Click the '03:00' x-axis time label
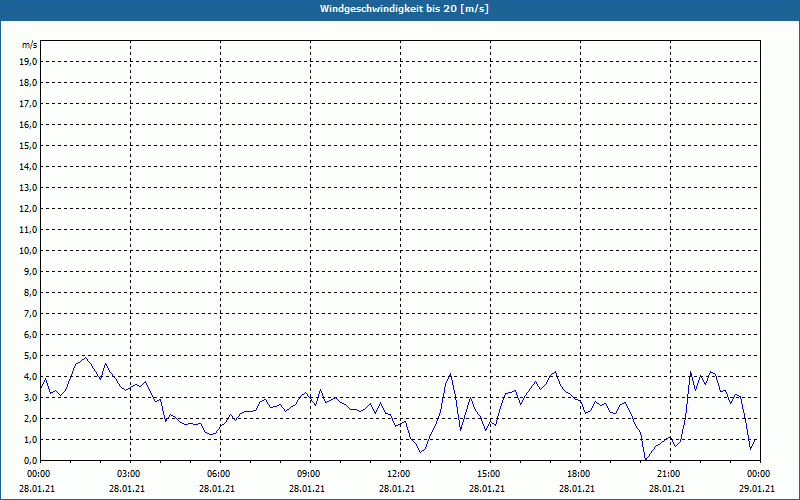Viewport: 800px width, 500px height. 128,474
